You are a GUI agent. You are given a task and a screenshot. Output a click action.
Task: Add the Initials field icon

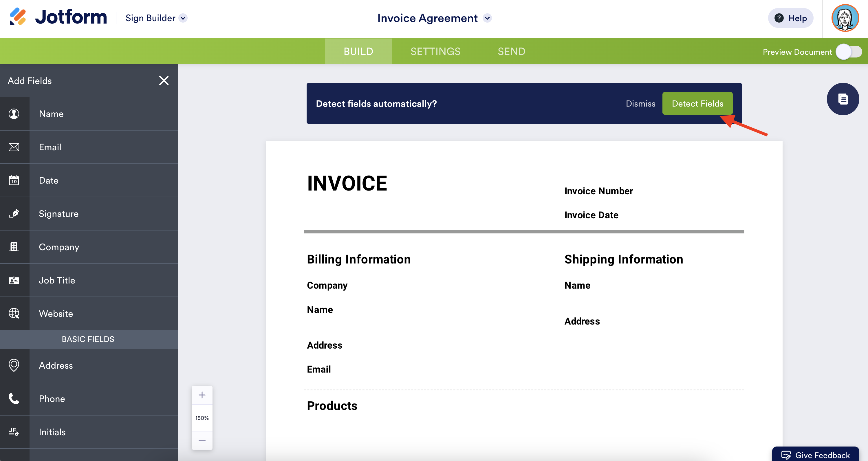point(14,432)
